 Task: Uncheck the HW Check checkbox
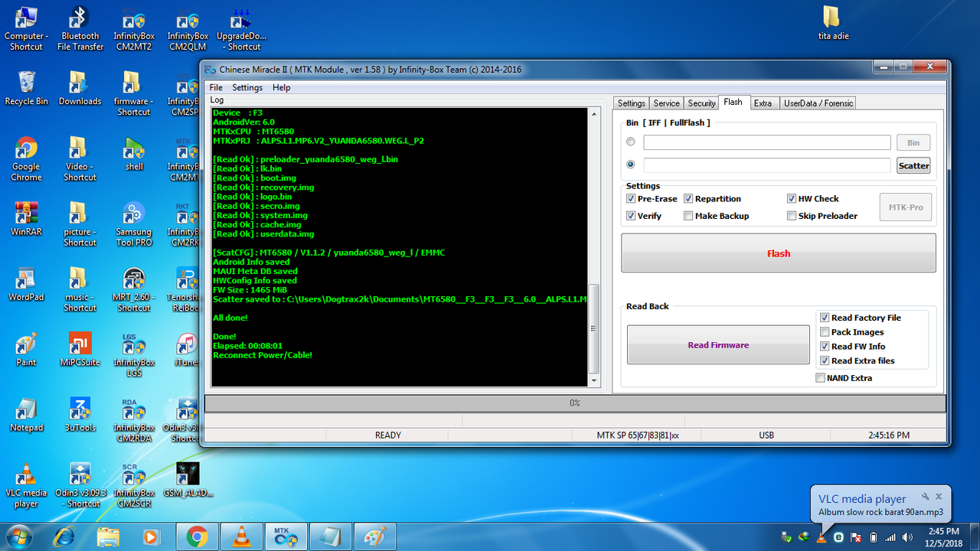pos(792,198)
